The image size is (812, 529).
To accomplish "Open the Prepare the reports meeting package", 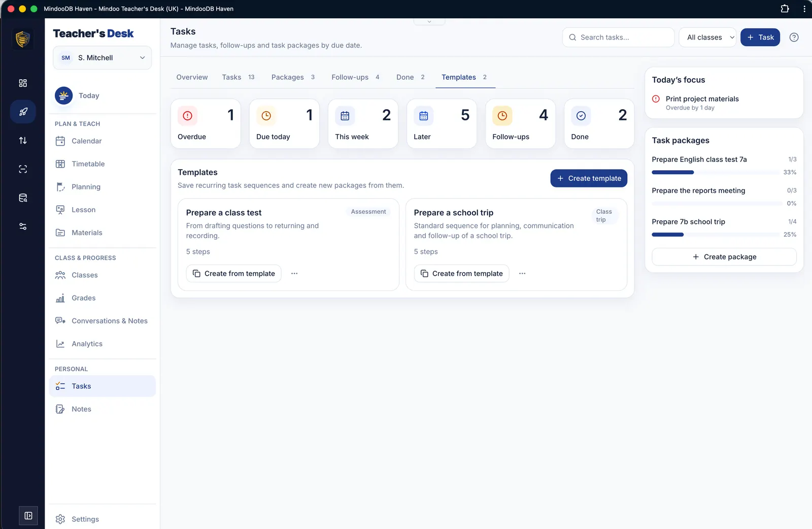I will point(698,191).
